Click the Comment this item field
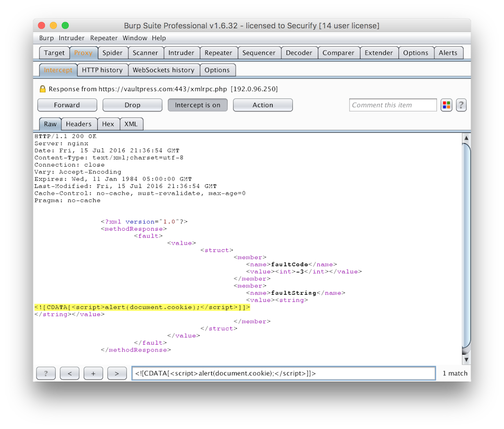This screenshot has width=504, height=429. click(393, 105)
